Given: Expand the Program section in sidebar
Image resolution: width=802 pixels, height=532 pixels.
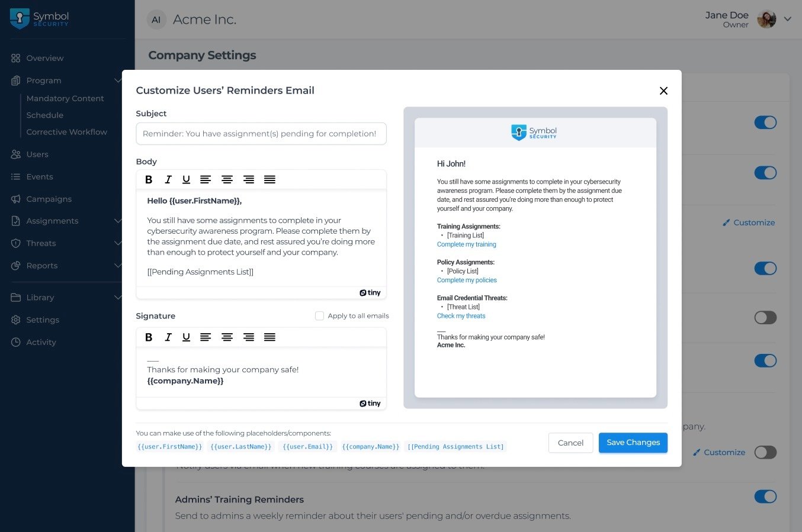Looking at the screenshot, I should point(117,80).
